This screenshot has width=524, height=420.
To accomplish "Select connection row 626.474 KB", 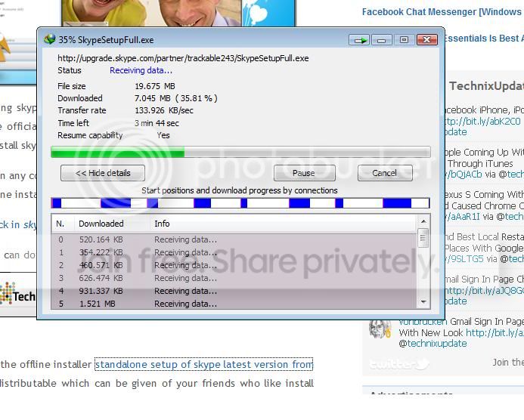I will (234, 278).
